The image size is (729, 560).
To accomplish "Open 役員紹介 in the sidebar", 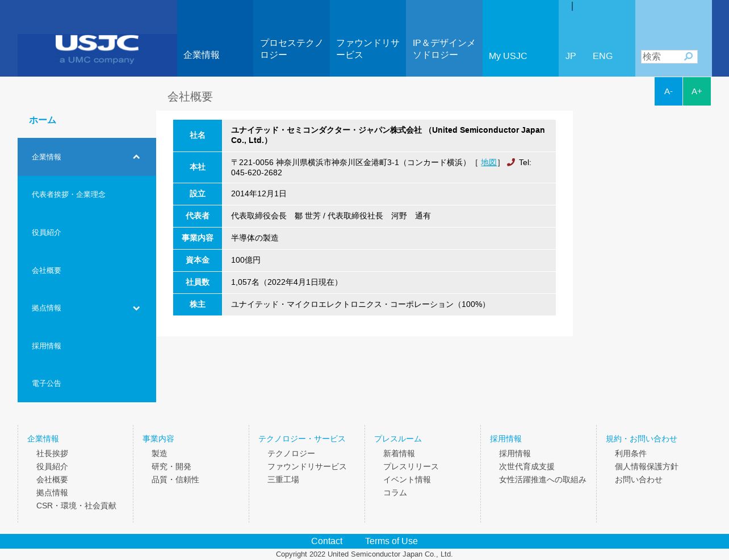I will 87,233.
